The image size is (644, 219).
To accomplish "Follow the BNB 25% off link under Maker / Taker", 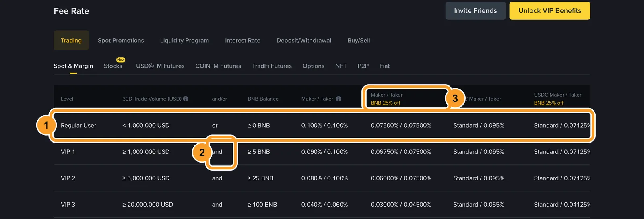I will pos(385,103).
